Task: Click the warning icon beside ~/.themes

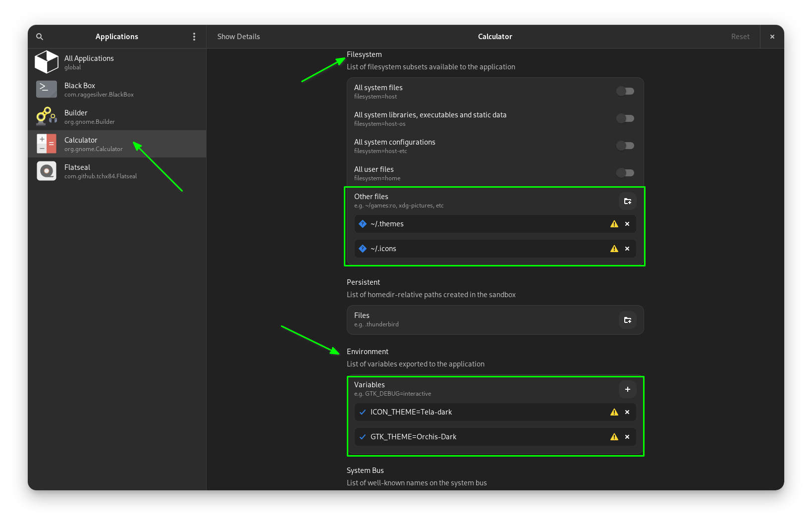Action: point(614,224)
